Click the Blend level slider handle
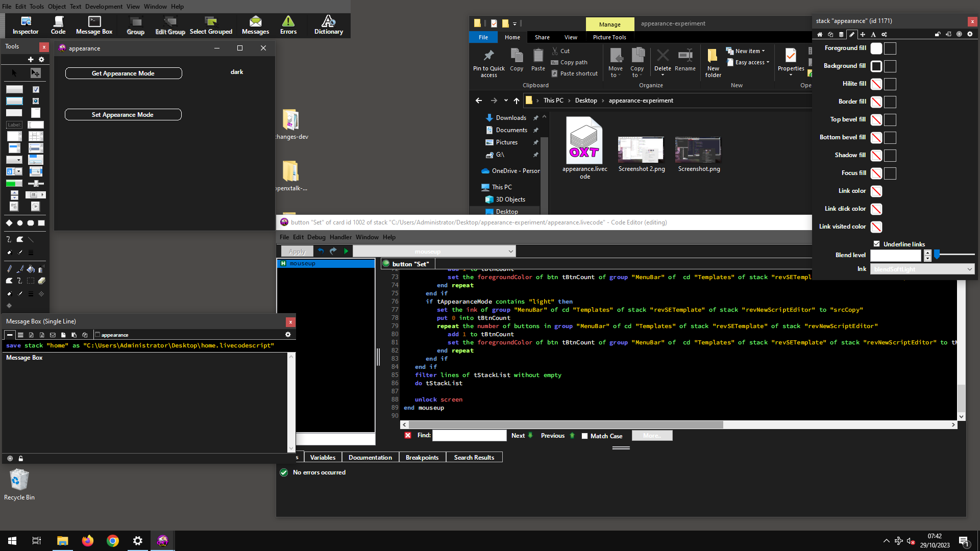 937,254
